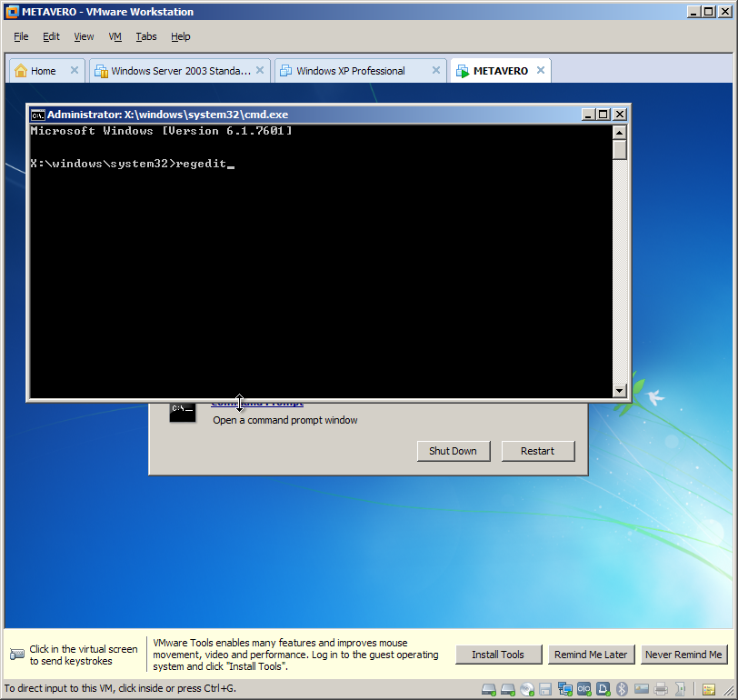
Task: Open the Help menu
Action: (x=181, y=36)
